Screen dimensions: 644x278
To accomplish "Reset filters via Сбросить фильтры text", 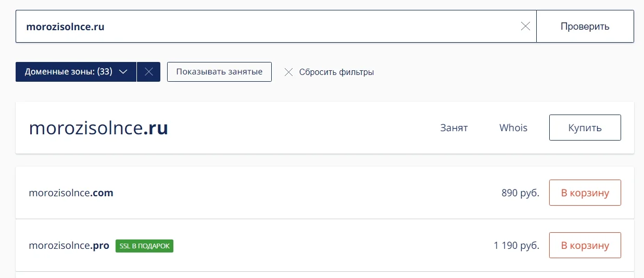I will click(x=336, y=72).
